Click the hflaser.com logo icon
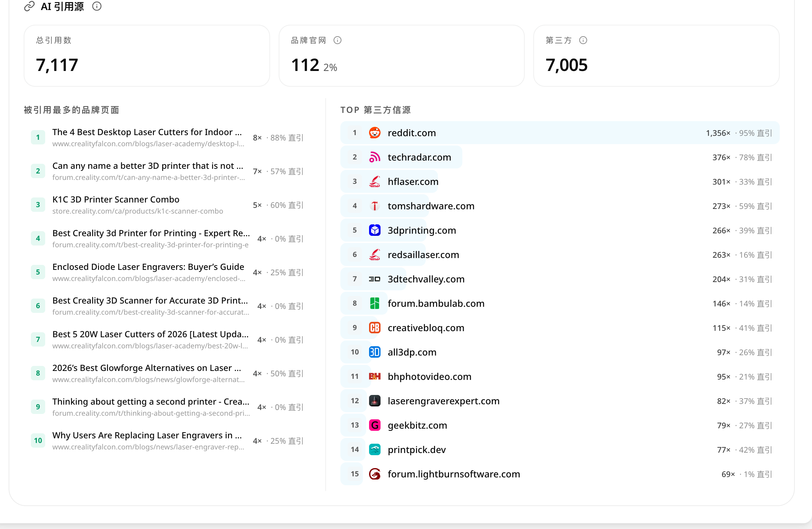 375,182
